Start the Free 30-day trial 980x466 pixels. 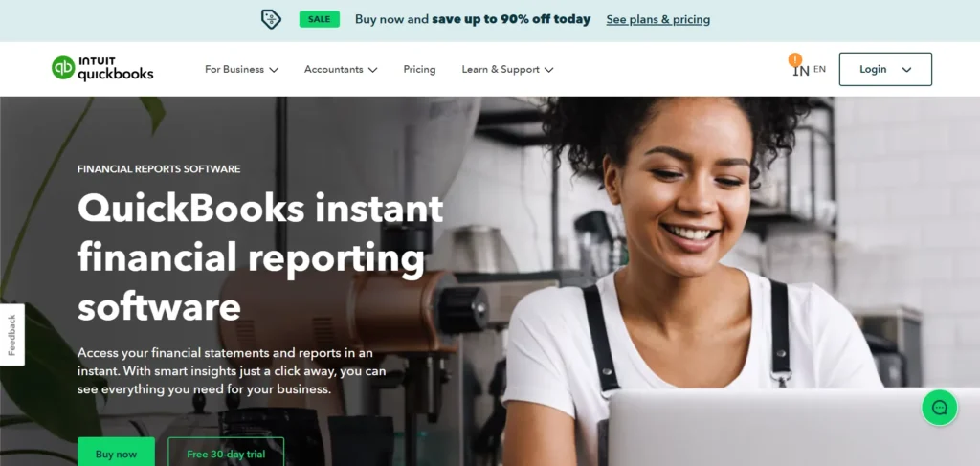click(226, 453)
